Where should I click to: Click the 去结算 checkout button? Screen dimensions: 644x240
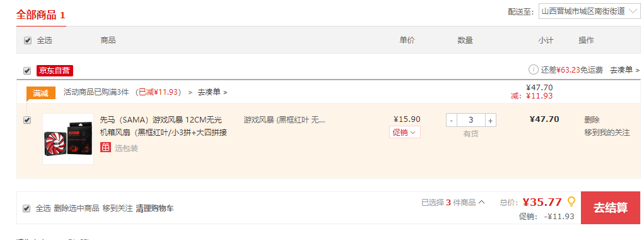611,208
